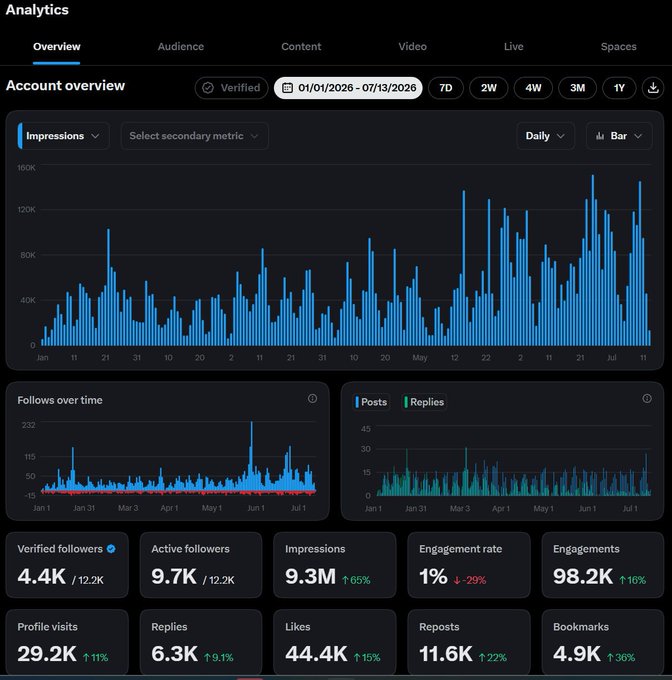
Task: Open info icon on Posts and Replies card
Action: click(x=647, y=399)
